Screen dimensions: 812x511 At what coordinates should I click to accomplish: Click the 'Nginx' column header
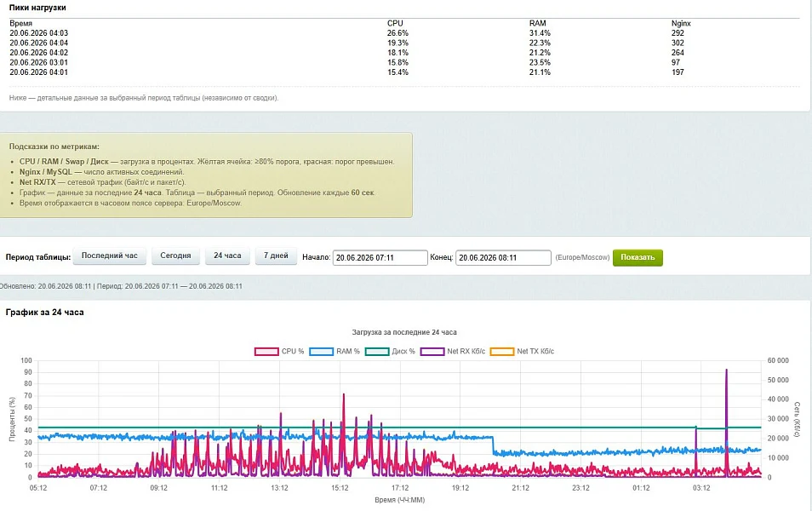(x=681, y=23)
